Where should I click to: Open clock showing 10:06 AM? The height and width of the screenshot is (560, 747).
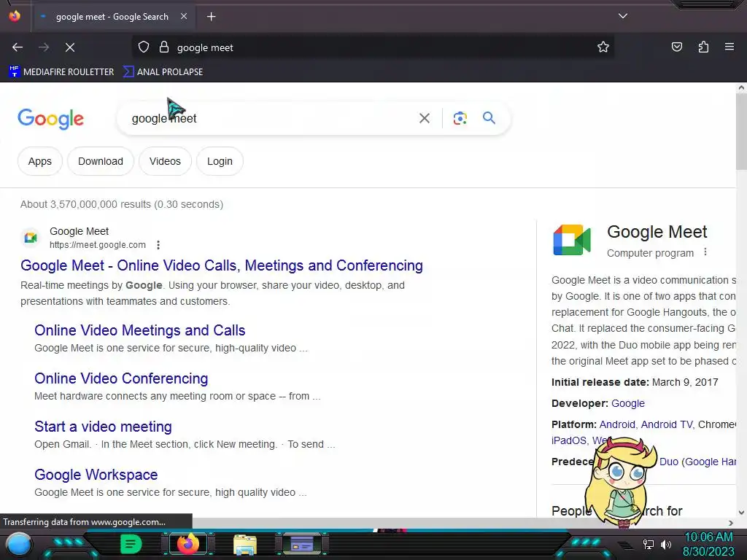708,544
